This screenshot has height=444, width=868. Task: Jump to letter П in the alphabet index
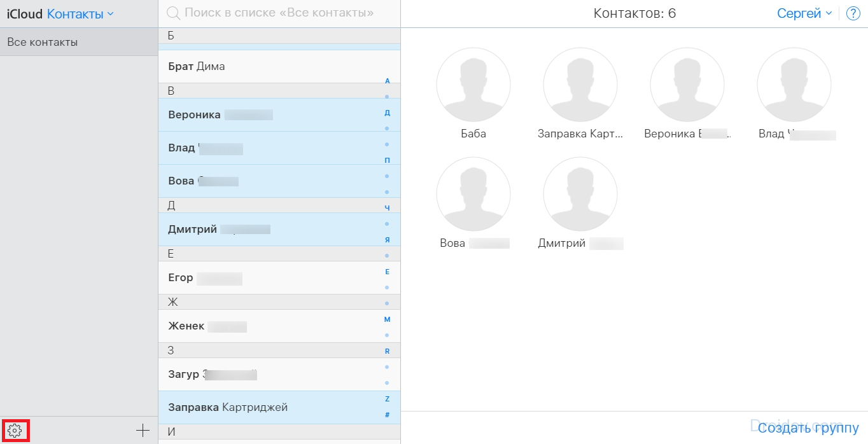387,160
